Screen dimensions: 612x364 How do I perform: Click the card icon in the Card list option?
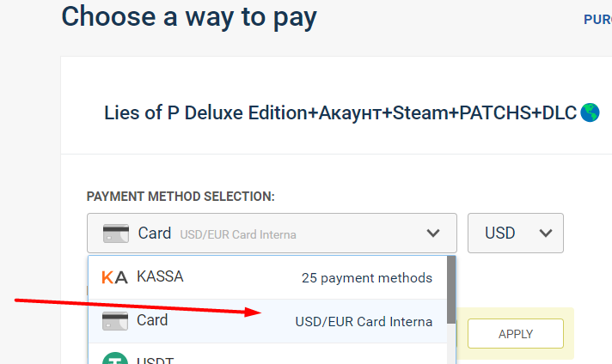(115, 321)
